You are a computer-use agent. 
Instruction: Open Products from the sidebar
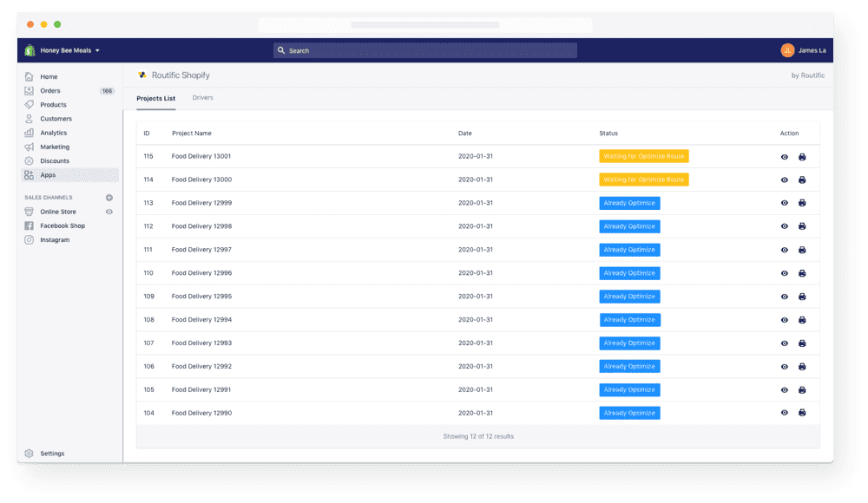pos(53,105)
